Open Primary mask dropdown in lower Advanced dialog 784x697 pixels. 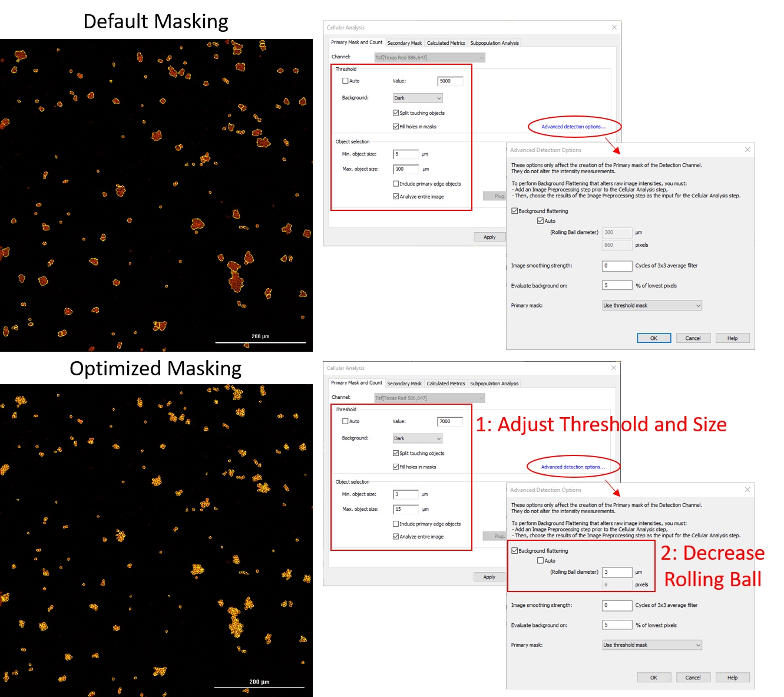pyautogui.click(x=651, y=645)
